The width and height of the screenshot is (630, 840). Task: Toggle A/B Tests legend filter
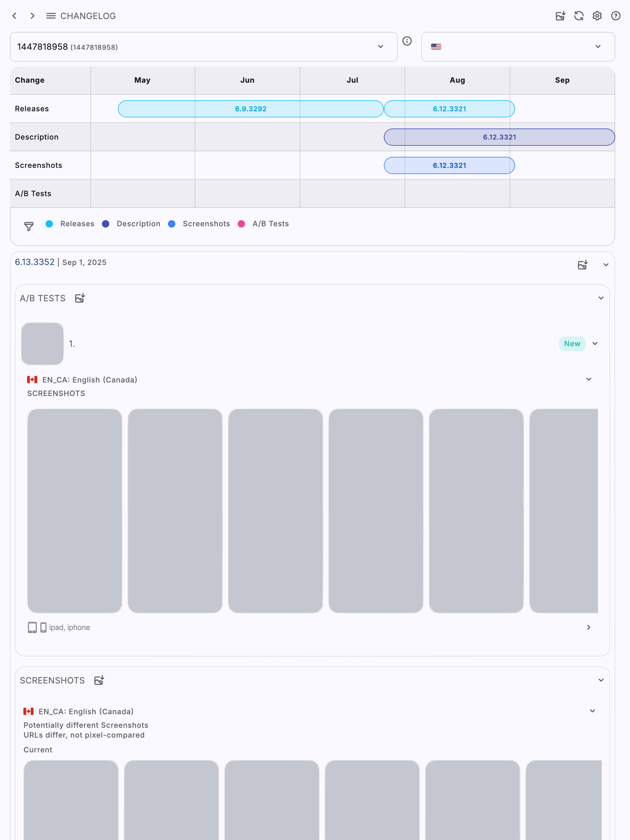click(263, 224)
